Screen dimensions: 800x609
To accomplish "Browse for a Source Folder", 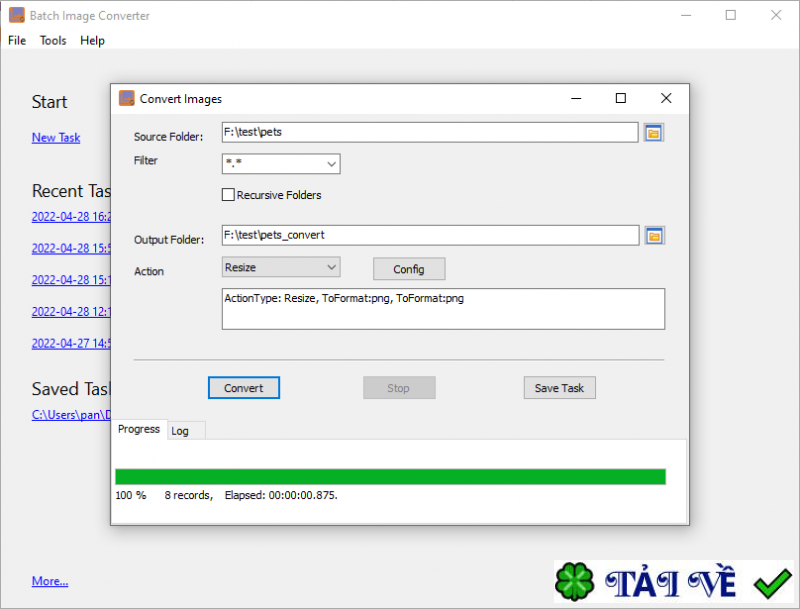I will click(x=654, y=131).
